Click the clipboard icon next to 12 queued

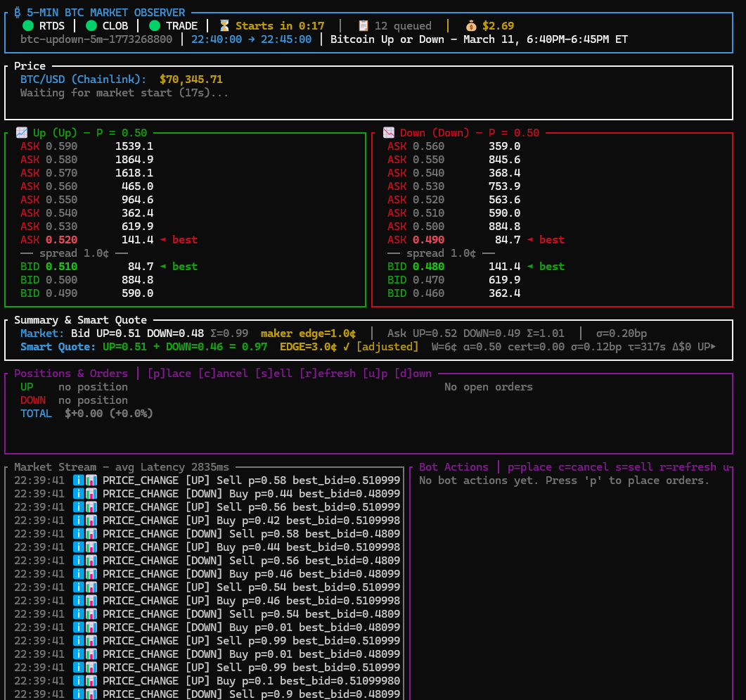363,25
